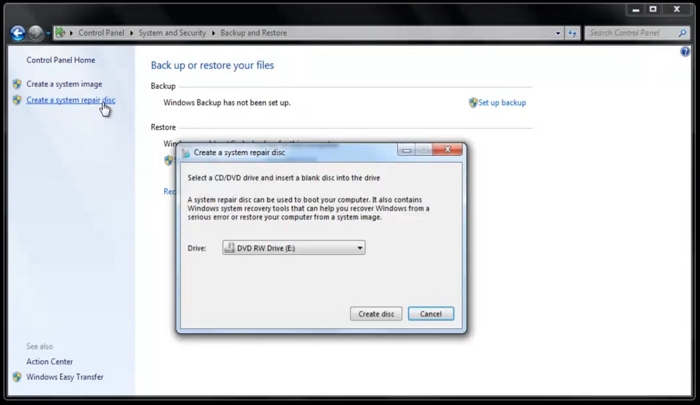Open Action Center link
This screenshot has width=700, height=405.
coord(50,362)
